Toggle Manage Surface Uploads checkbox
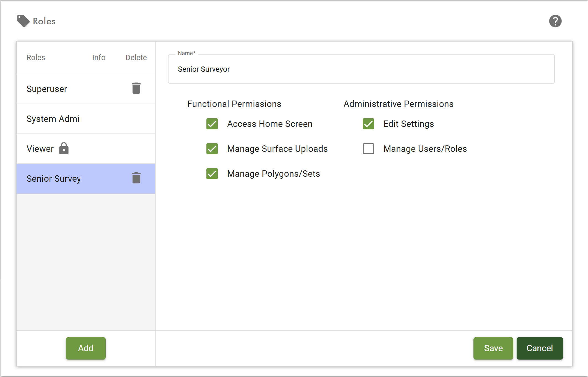This screenshot has height=377, width=588. point(212,149)
